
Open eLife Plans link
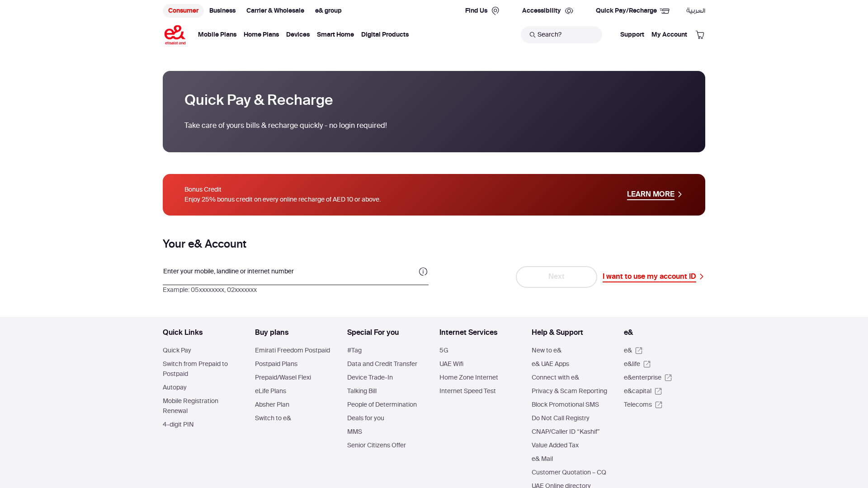pyautogui.click(x=270, y=391)
